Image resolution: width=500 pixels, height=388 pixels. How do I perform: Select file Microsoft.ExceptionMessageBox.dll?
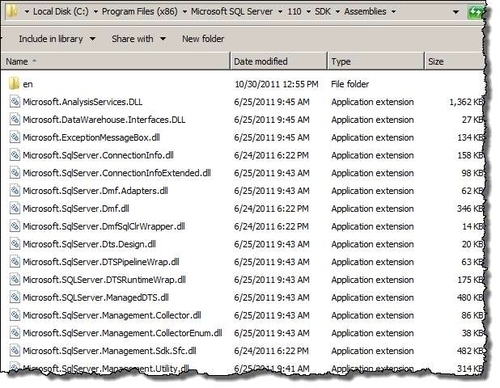point(91,137)
